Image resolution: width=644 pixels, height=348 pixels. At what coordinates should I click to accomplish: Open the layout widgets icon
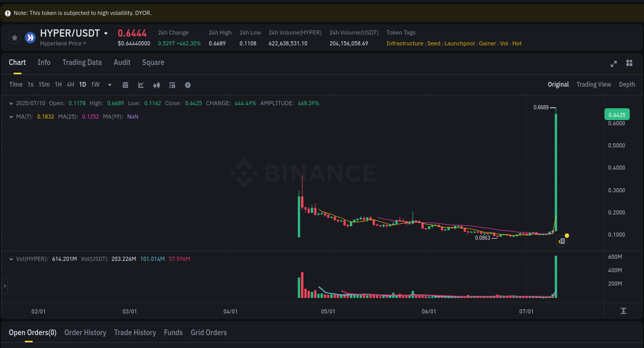coord(629,63)
